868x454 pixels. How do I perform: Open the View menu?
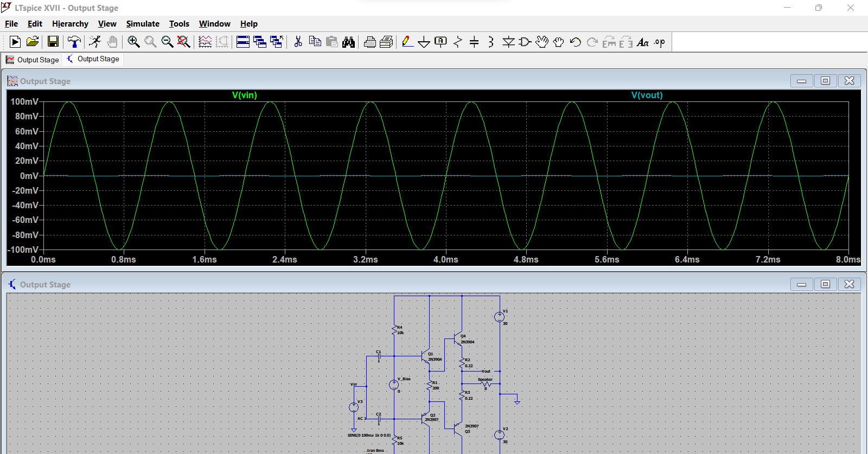[107, 24]
